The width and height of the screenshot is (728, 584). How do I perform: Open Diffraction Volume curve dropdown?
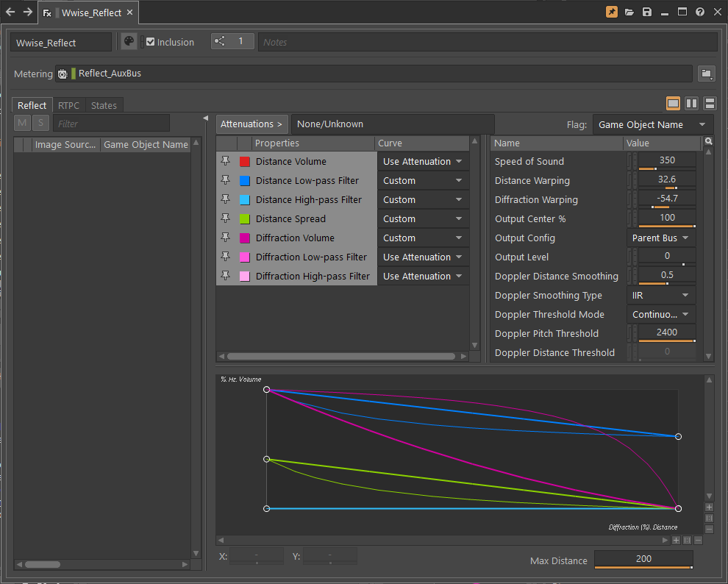tap(423, 238)
